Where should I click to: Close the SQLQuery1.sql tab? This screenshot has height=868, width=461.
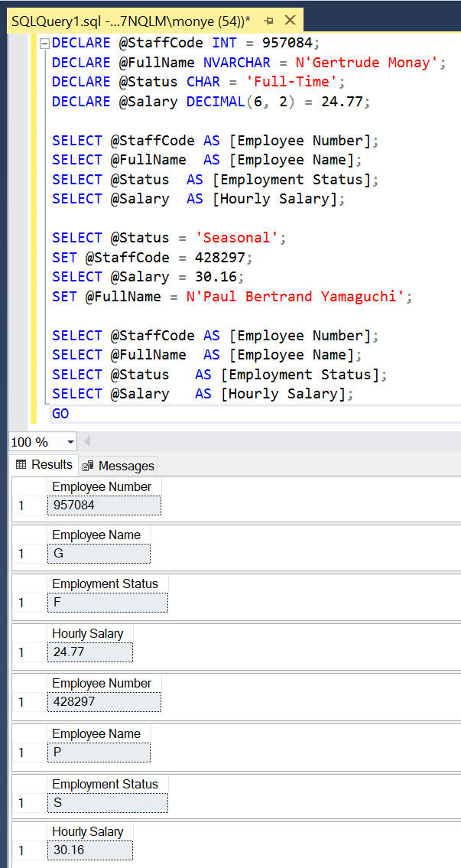[290, 21]
